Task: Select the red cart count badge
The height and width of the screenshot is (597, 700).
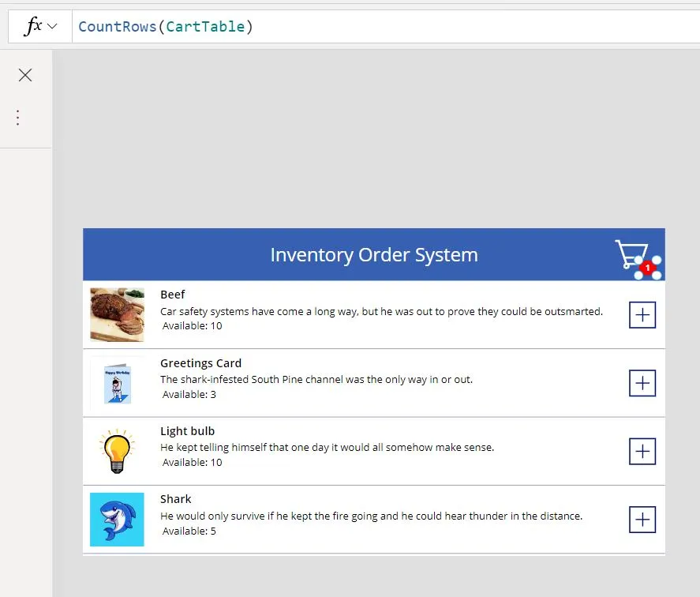Action: click(x=648, y=268)
